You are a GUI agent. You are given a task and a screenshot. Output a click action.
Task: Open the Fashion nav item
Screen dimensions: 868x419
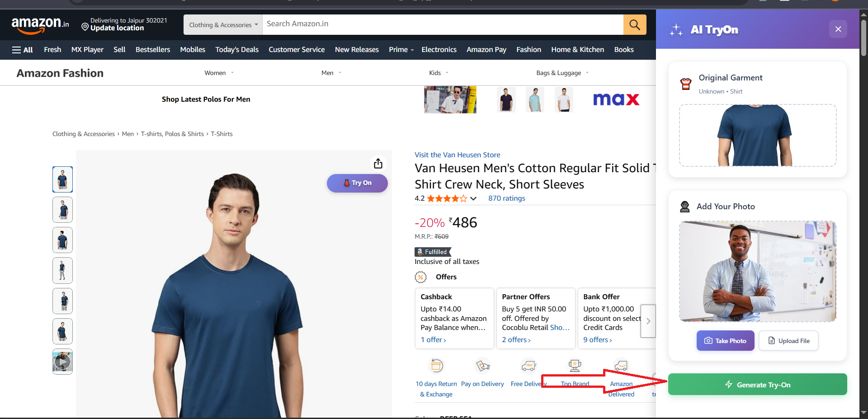click(528, 50)
